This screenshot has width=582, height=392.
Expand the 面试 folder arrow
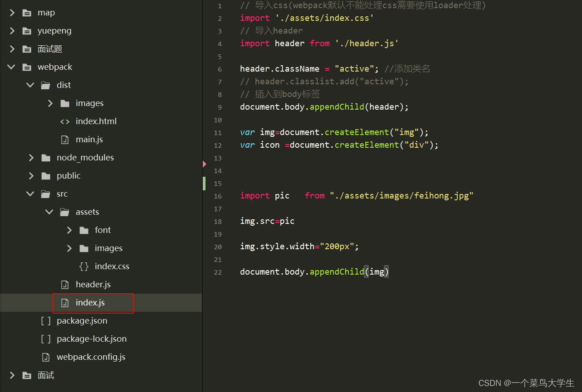[12, 375]
